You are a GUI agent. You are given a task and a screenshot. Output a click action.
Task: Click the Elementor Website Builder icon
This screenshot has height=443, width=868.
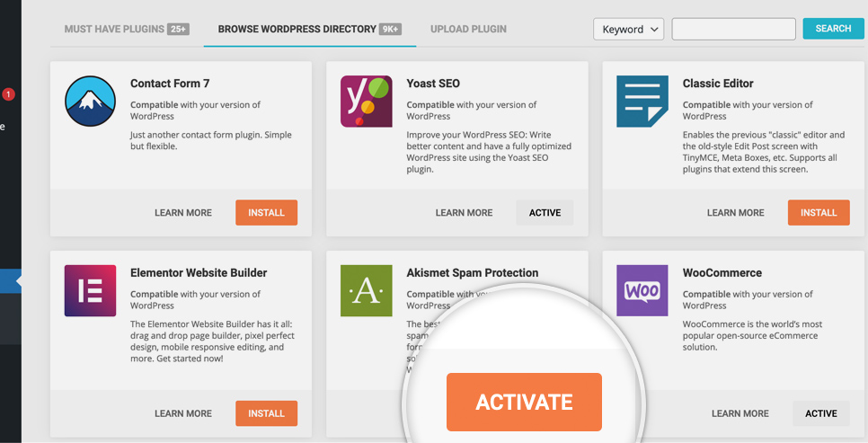[x=90, y=291]
